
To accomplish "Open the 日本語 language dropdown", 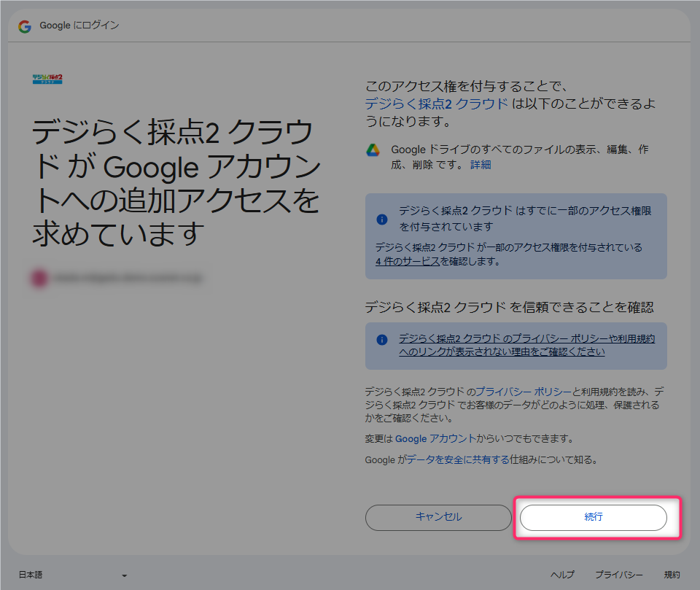I will tap(73, 575).
